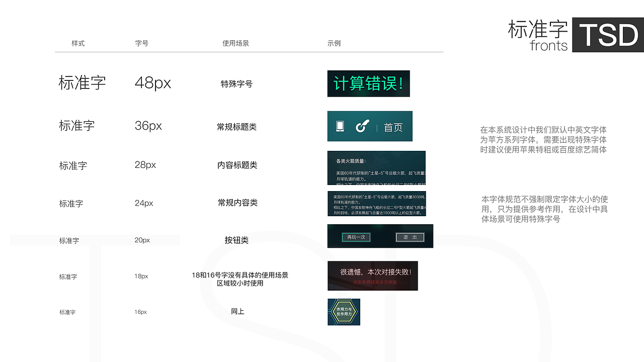The width and height of the screenshot is (644, 362).
Task: Click the 再玩一次 button
Action: (356, 237)
